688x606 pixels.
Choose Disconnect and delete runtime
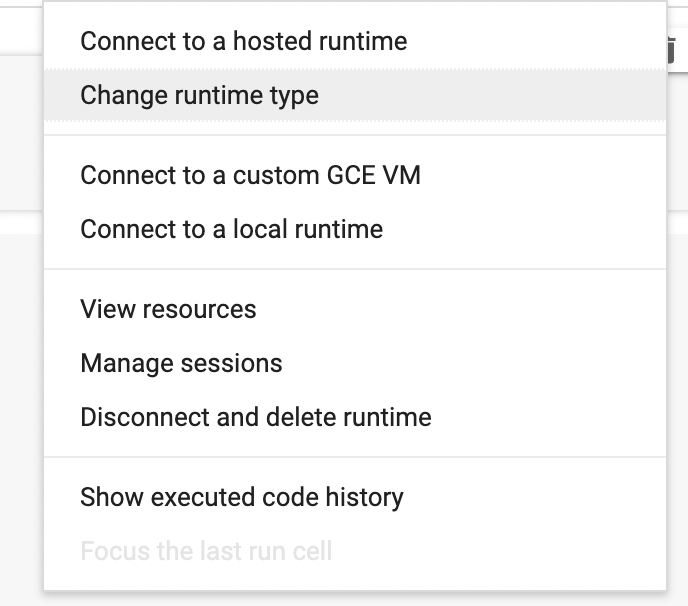[255, 418]
